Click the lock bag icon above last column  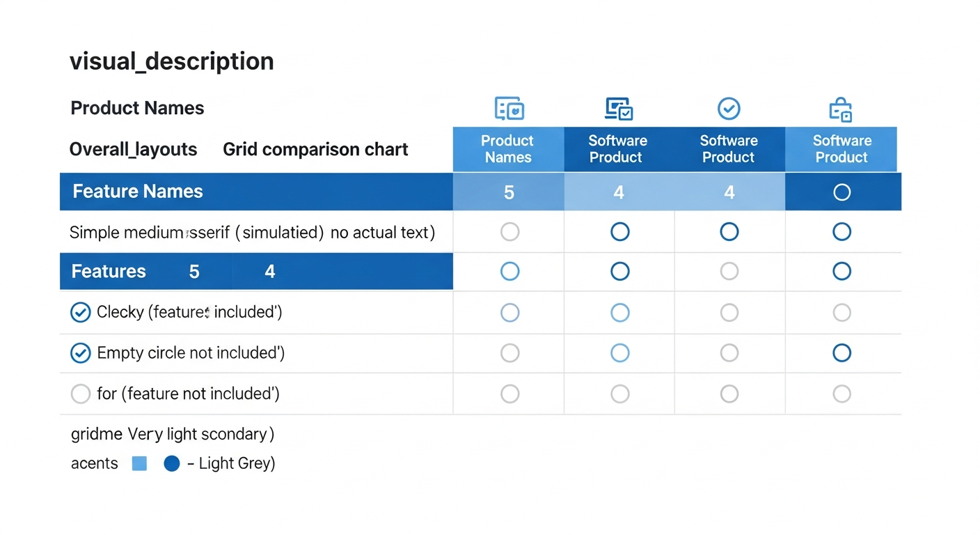tap(841, 109)
